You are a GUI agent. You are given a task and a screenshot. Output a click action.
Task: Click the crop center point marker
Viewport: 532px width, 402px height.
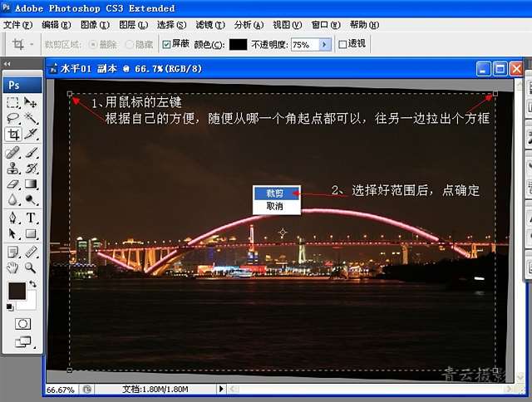[283, 233]
